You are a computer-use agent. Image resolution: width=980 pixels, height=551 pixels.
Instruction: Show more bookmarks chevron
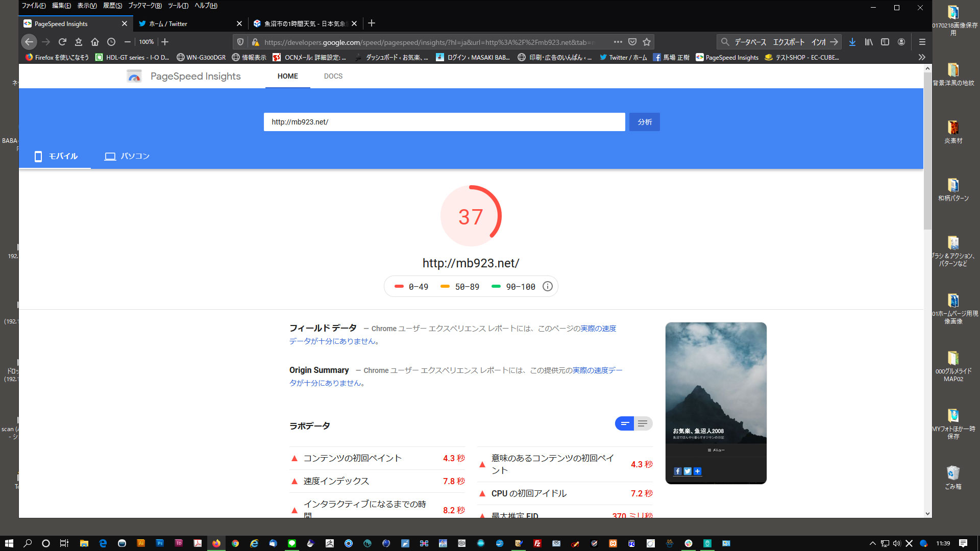[922, 57]
